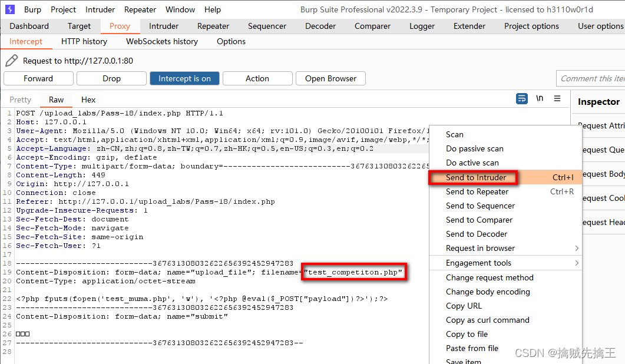
Task: Choose Change request method
Action: click(x=505, y=278)
